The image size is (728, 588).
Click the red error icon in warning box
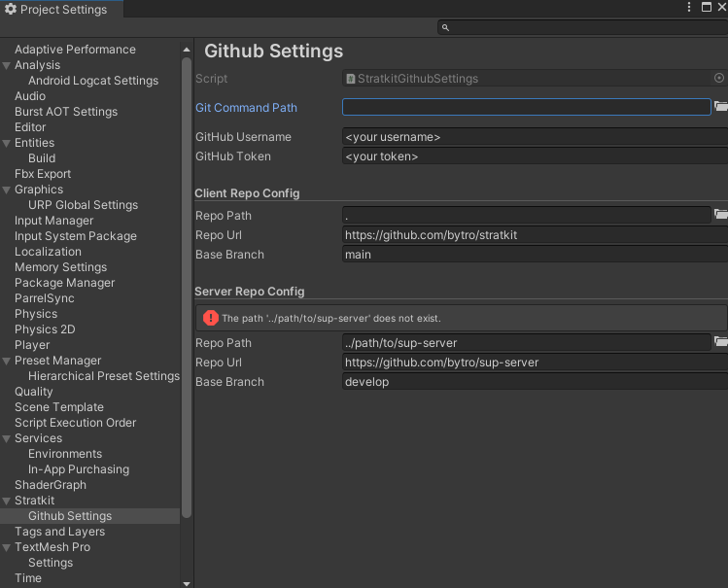[211, 318]
